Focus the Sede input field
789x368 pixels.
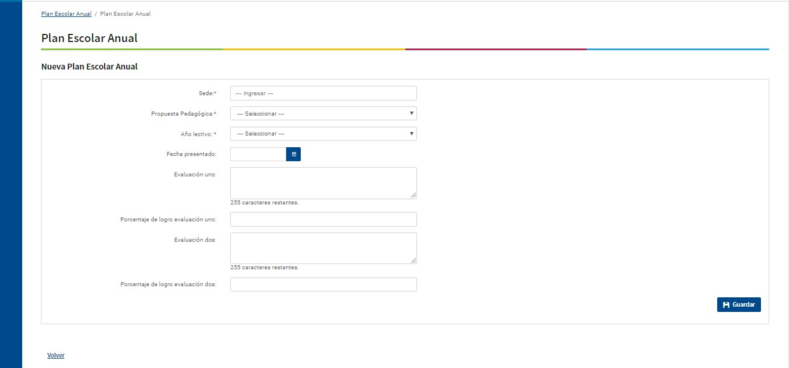[x=324, y=94]
